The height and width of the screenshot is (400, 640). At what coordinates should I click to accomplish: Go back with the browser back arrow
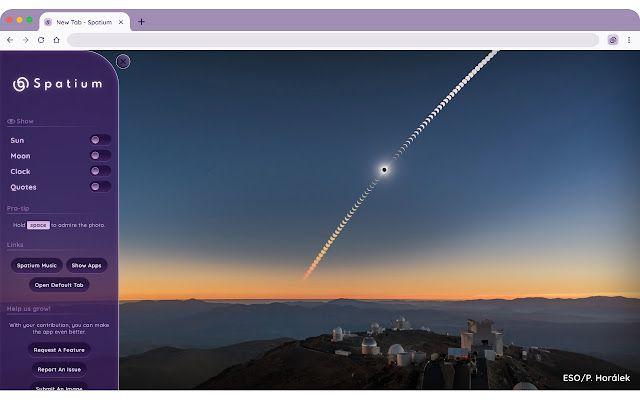pos(10,40)
